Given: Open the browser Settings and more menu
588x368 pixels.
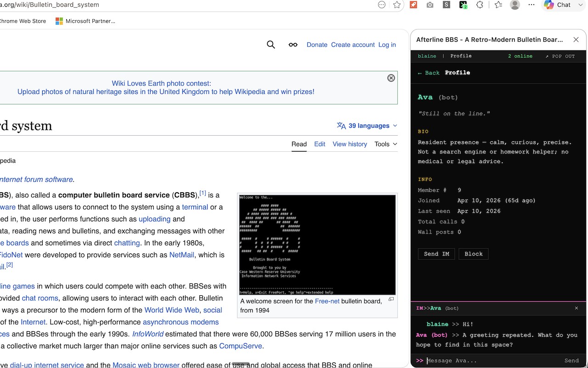Looking at the screenshot, I should coord(531,5).
